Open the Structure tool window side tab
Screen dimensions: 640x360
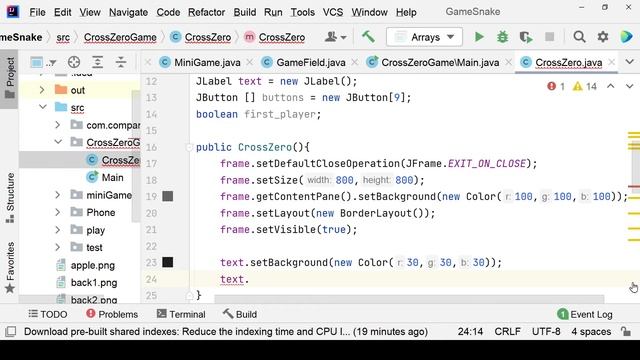click(x=10, y=198)
